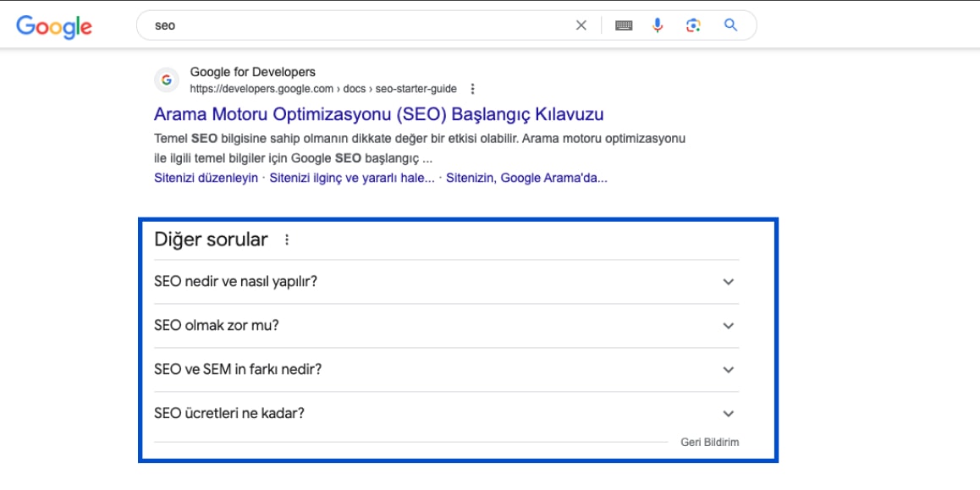Click the magnifying glass search button
Screen dimensions: 980x490
pyautogui.click(x=730, y=25)
